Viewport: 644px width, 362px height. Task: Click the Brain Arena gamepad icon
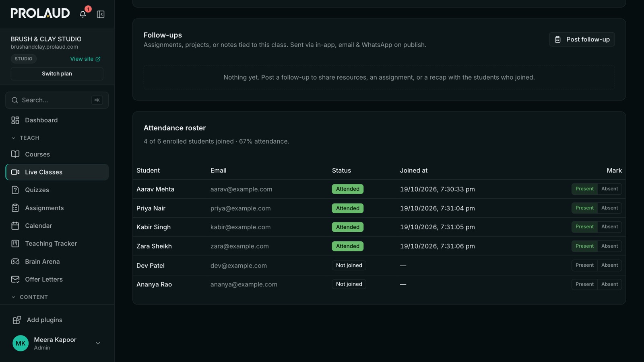coord(15,261)
